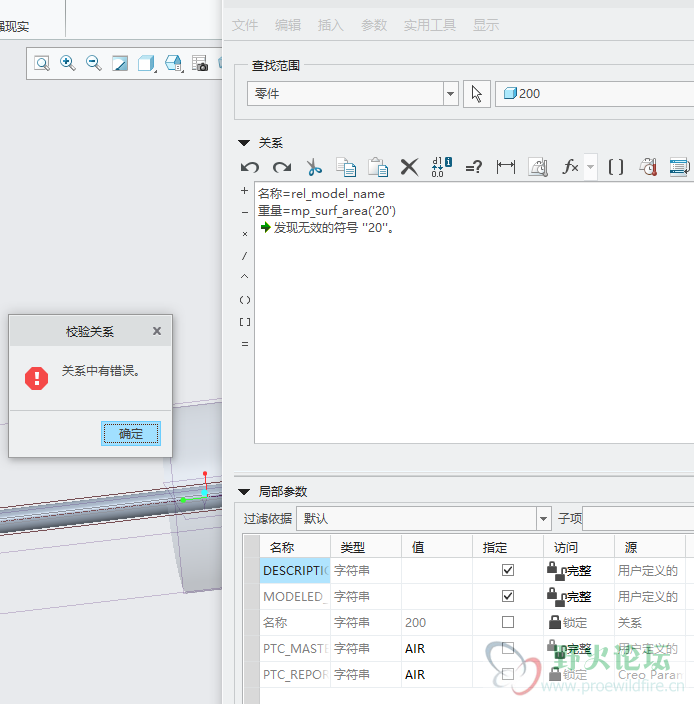Screen dimensions: 694x704
Task: Open the display style cube icon
Action: [x=146, y=63]
